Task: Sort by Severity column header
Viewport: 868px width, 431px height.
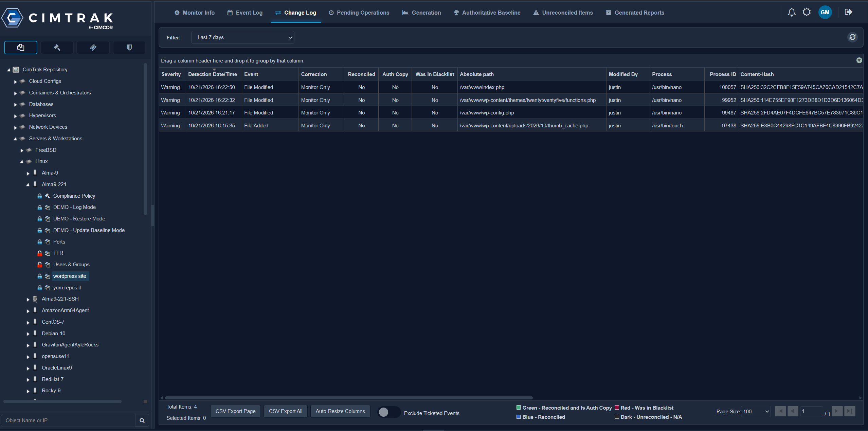Action: [x=172, y=74]
